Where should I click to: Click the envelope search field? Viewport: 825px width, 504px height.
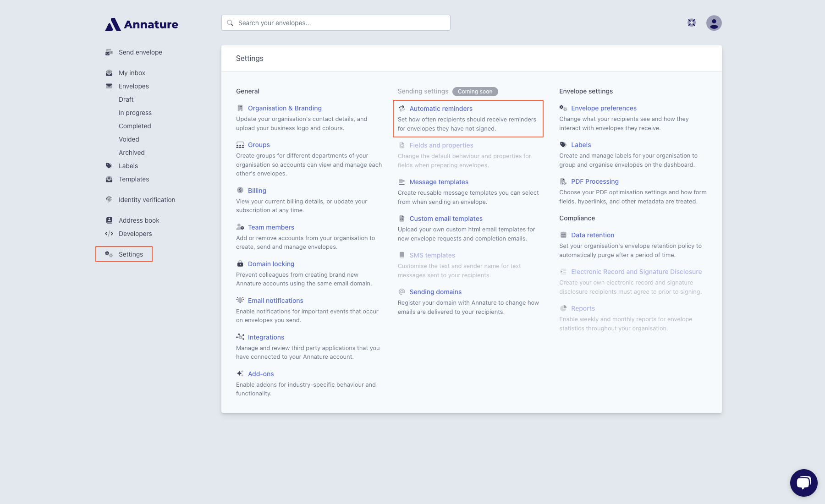(x=335, y=22)
